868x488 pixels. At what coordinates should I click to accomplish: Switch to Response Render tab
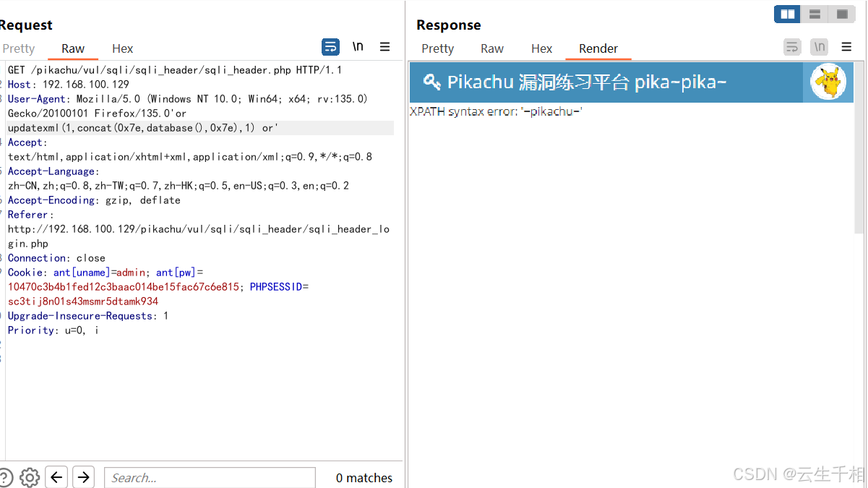598,48
